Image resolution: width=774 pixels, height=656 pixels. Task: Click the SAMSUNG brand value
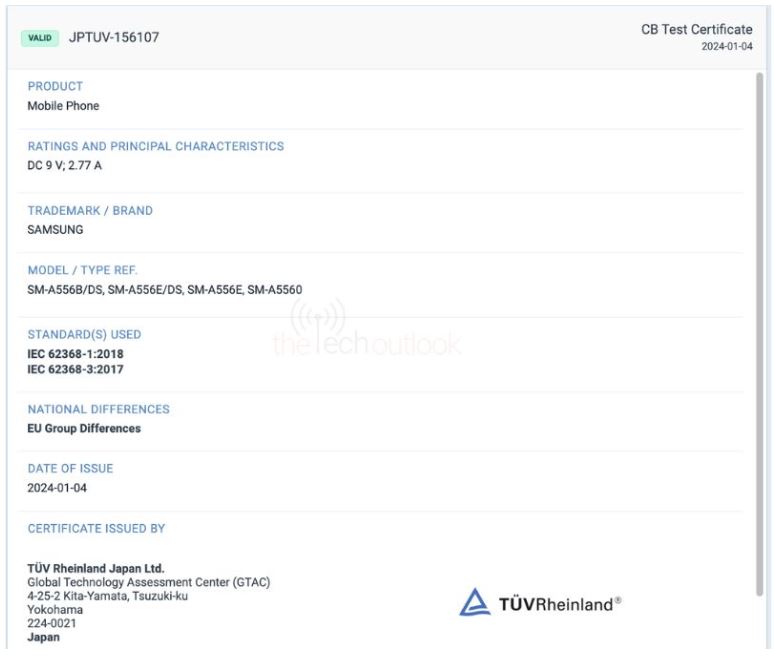(x=55, y=229)
